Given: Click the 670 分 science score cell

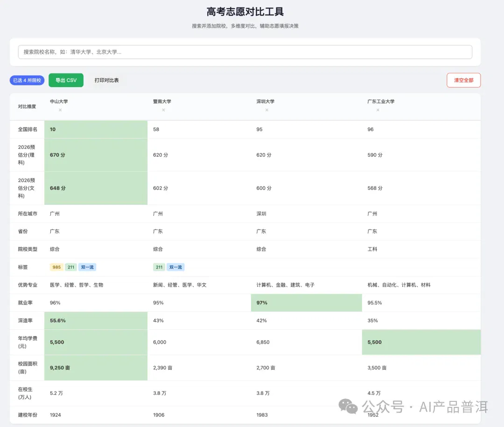Looking at the screenshot, I should [x=96, y=155].
